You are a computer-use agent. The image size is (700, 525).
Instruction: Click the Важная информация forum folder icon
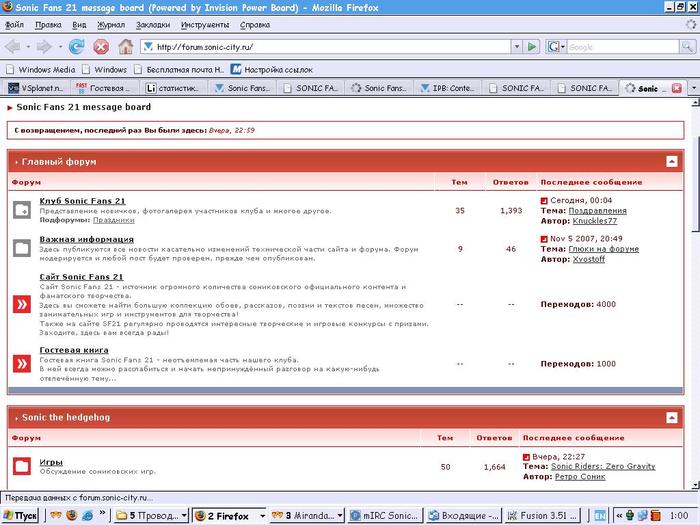click(22, 248)
